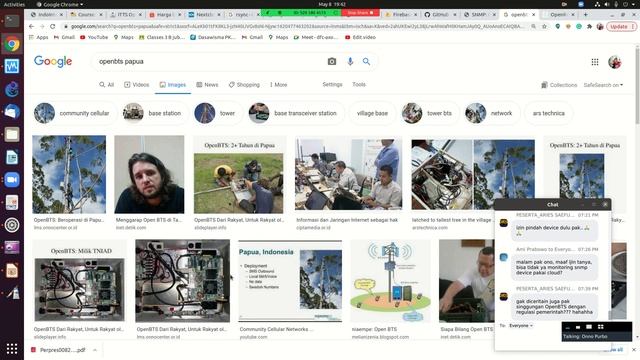The height and width of the screenshot is (360, 640).
Task: Click the camera search-by-image icon
Action: click(x=332, y=61)
